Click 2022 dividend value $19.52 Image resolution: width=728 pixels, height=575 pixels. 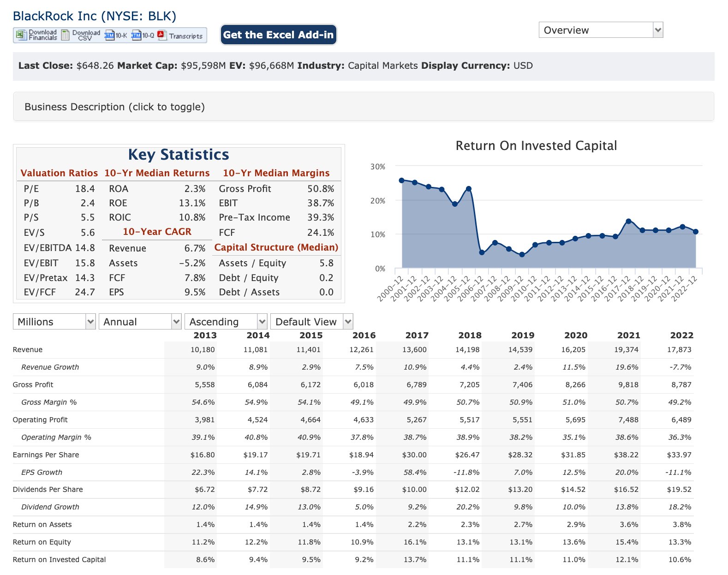[x=679, y=490]
